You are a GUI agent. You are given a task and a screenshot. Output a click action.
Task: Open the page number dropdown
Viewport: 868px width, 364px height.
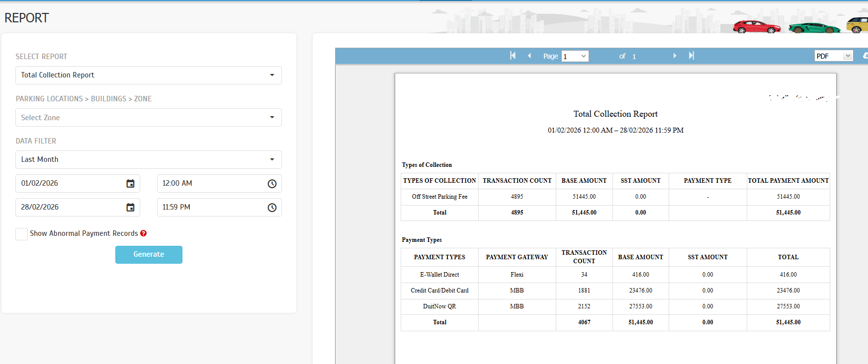[575, 56]
